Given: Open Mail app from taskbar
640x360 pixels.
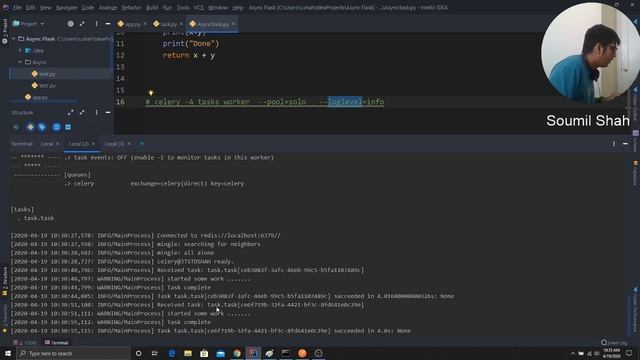Looking at the screenshot, I should (220, 353).
